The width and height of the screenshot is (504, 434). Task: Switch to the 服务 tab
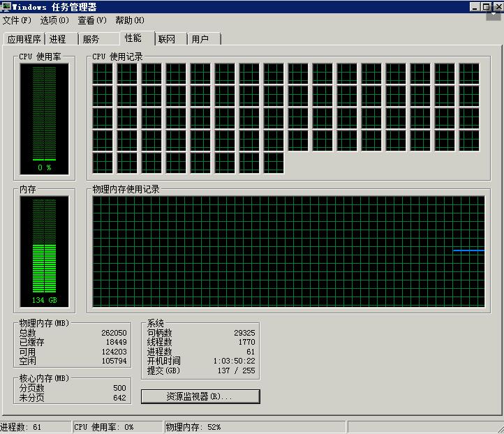pos(91,39)
